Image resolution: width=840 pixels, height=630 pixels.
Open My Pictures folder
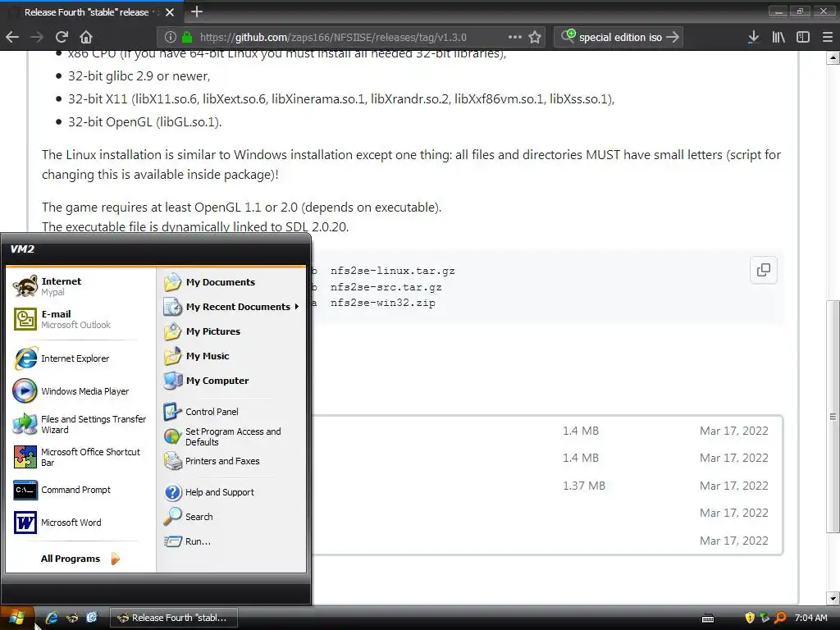[231, 331]
